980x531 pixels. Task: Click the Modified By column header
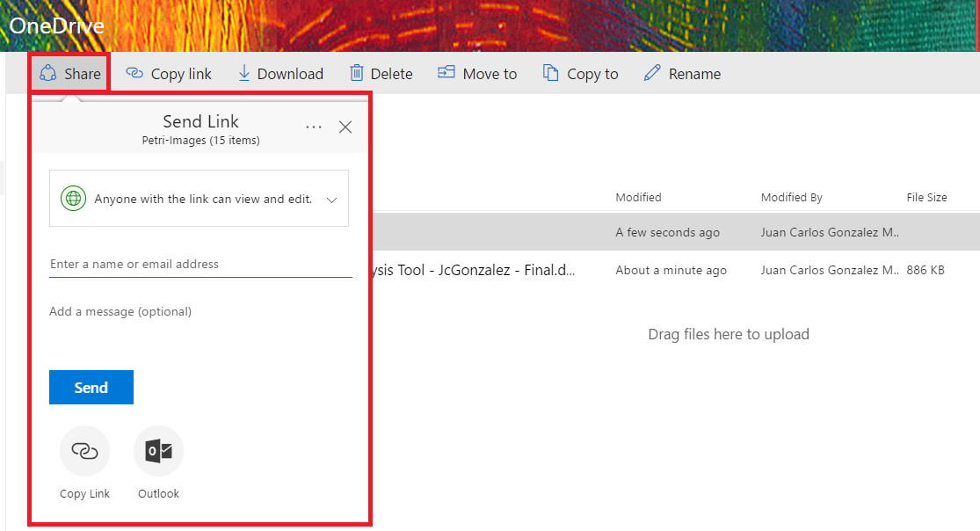pos(791,197)
